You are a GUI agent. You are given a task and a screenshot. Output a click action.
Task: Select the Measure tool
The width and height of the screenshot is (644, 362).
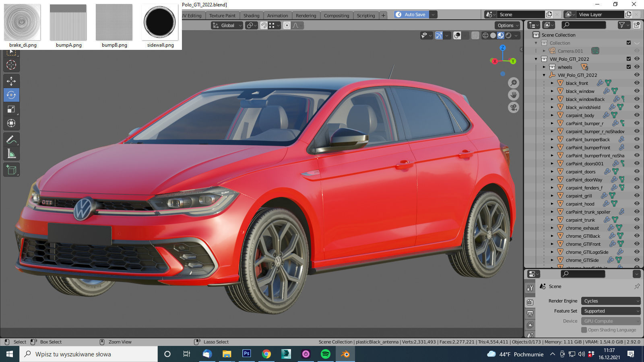pyautogui.click(x=11, y=154)
